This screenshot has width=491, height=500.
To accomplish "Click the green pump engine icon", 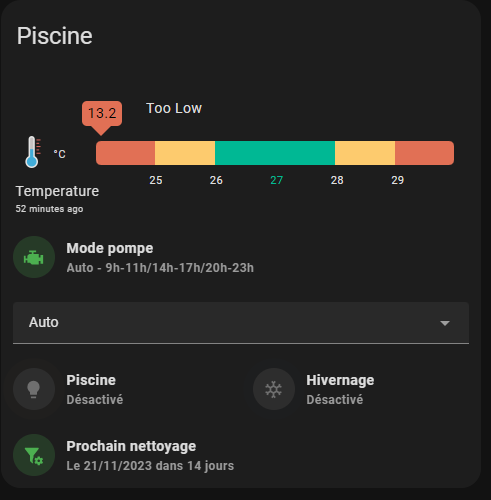I will pyautogui.click(x=34, y=257).
